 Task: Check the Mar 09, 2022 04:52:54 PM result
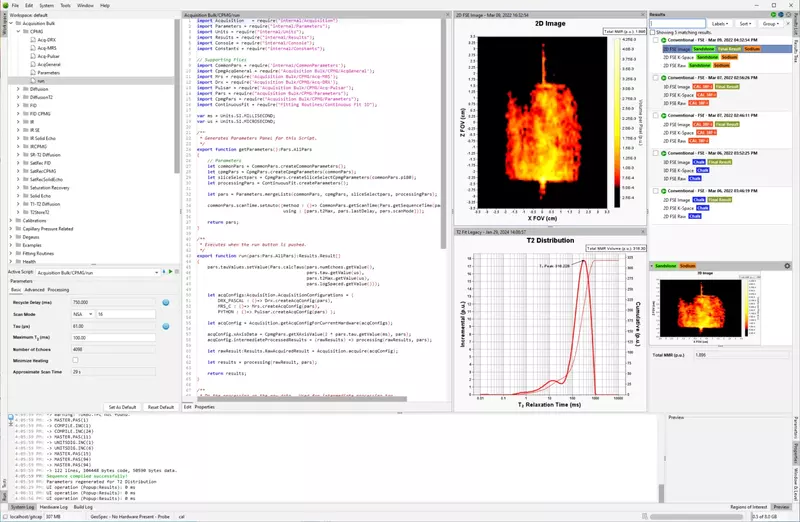point(654,40)
